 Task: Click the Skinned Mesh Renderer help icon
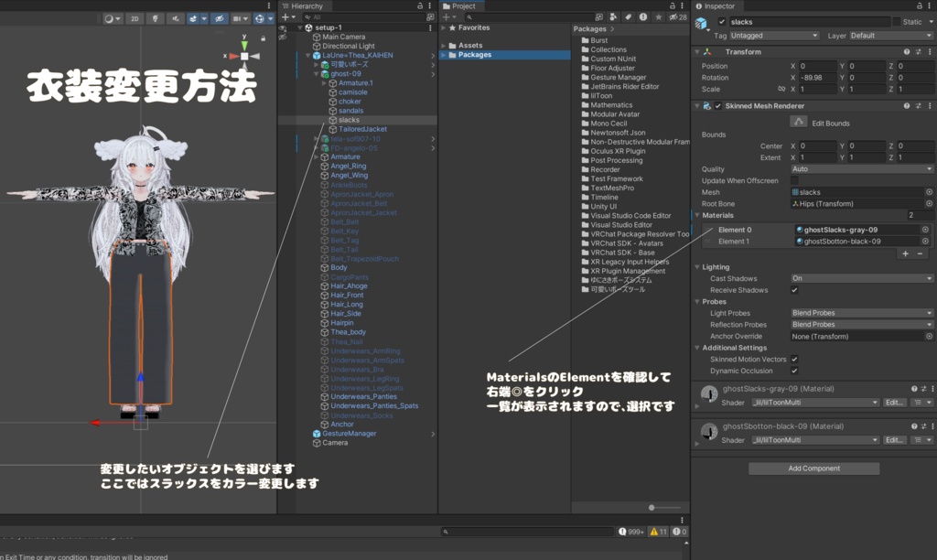(x=907, y=106)
